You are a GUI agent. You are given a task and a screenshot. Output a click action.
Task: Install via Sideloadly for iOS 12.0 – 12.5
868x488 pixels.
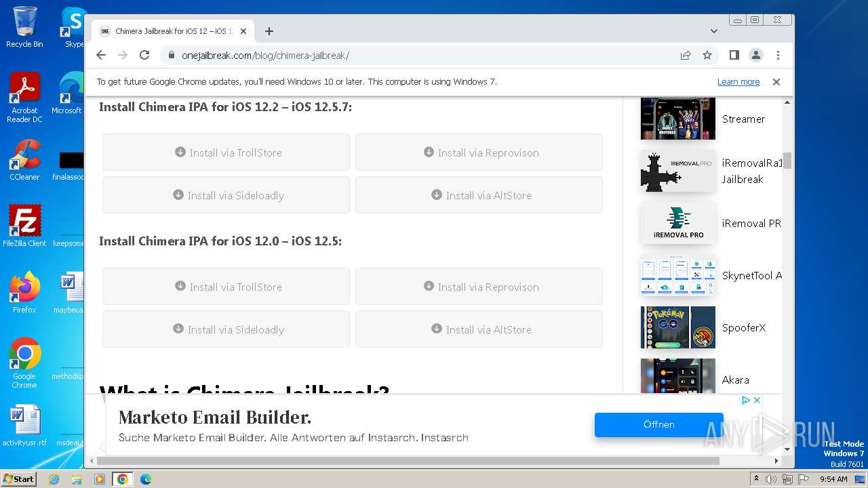coord(226,329)
